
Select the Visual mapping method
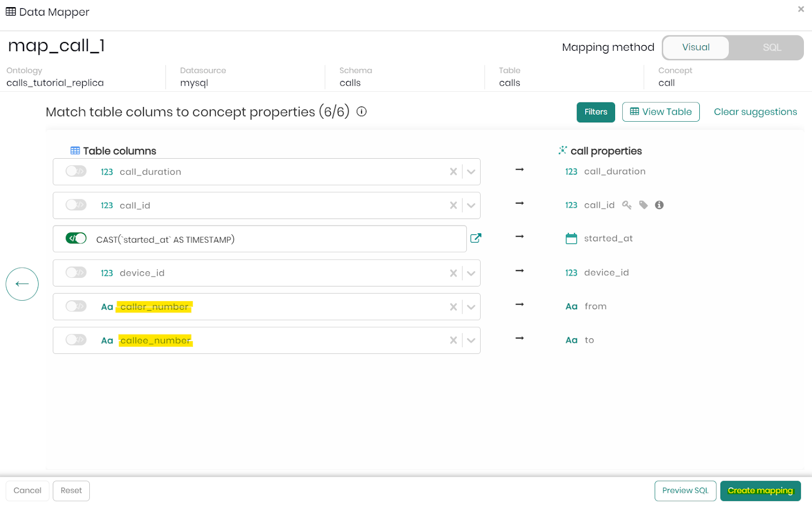point(696,48)
